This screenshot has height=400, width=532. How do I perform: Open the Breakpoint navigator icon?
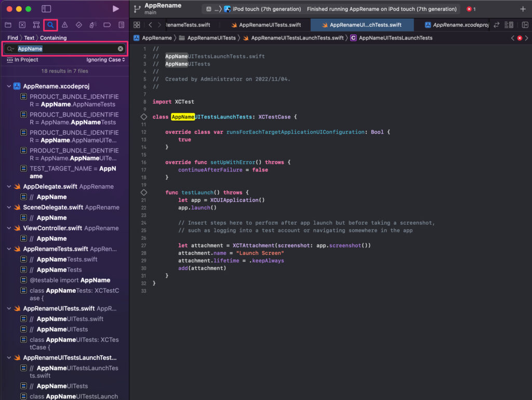coord(107,25)
